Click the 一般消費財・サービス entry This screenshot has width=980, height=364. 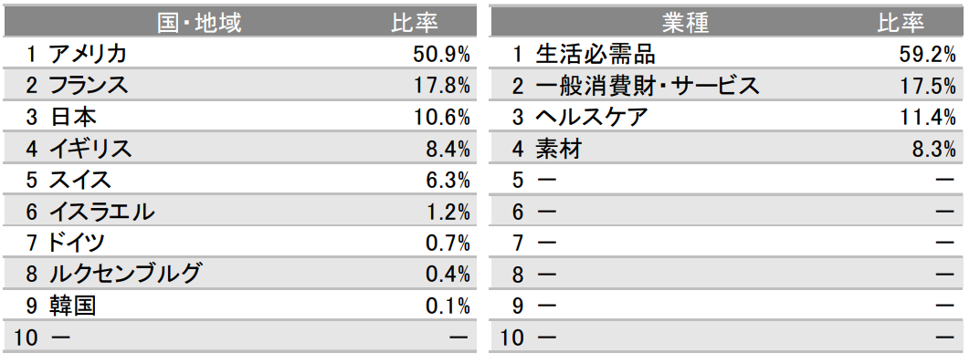[x=648, y=86]
